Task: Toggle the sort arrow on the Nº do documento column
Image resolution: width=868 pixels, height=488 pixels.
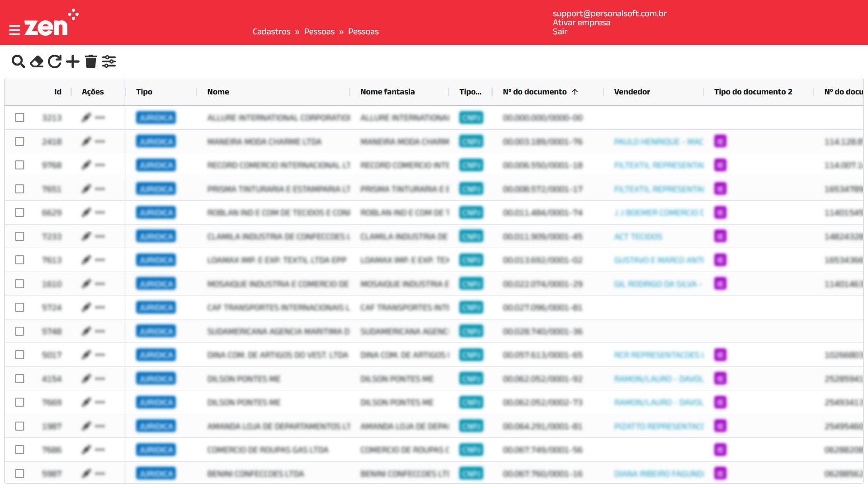Action: tap(575, 92)
